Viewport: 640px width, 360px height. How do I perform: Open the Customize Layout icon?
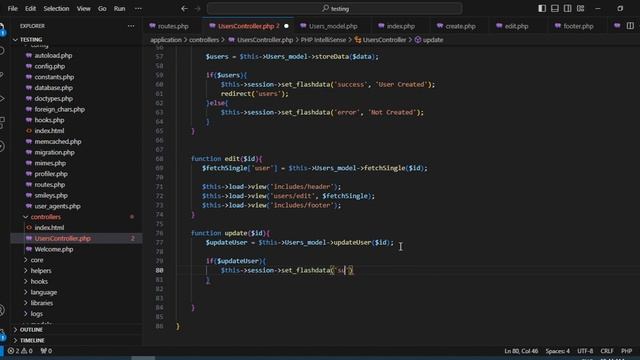(580, 9)
